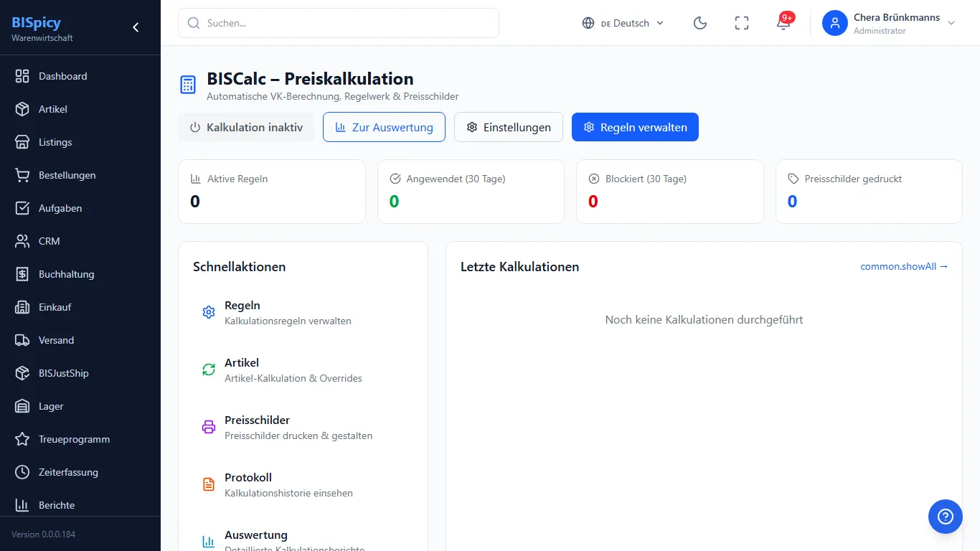980x551 pixels.
Task: Collapse the sidebar with the chevron arrow
Action: pos(136,27)
